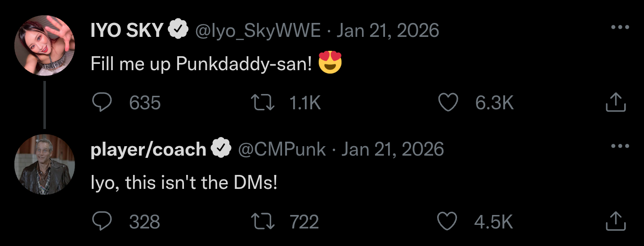
Task: Like IYO SKY's tweet with the heart
Action: click(448, 103)
